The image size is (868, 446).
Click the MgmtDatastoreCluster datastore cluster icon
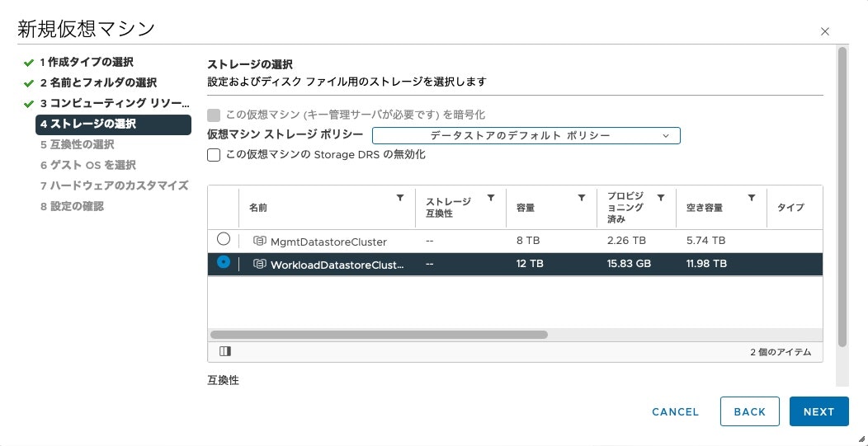(260, 241)
